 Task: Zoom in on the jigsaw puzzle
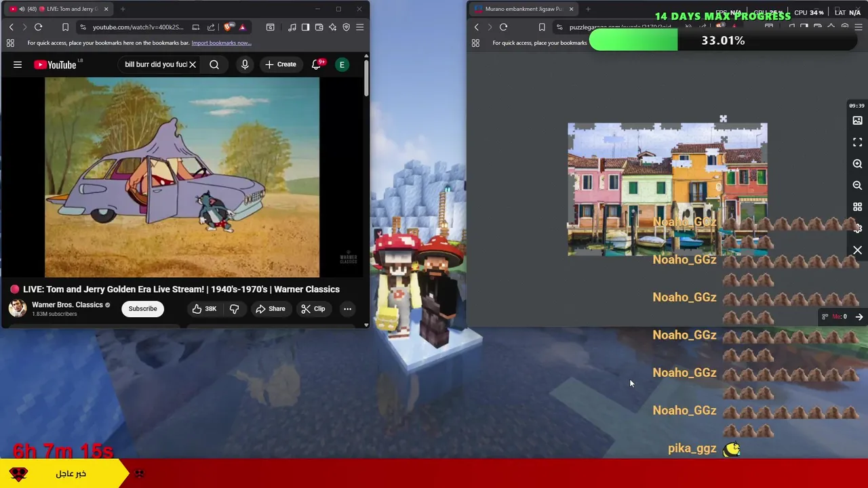857,164
